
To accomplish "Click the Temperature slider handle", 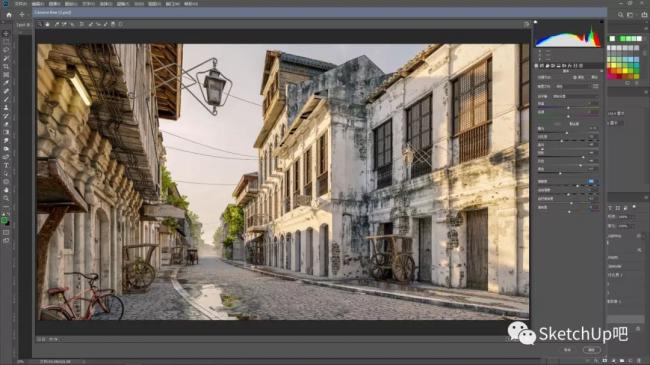I will [x=568, y=108].
